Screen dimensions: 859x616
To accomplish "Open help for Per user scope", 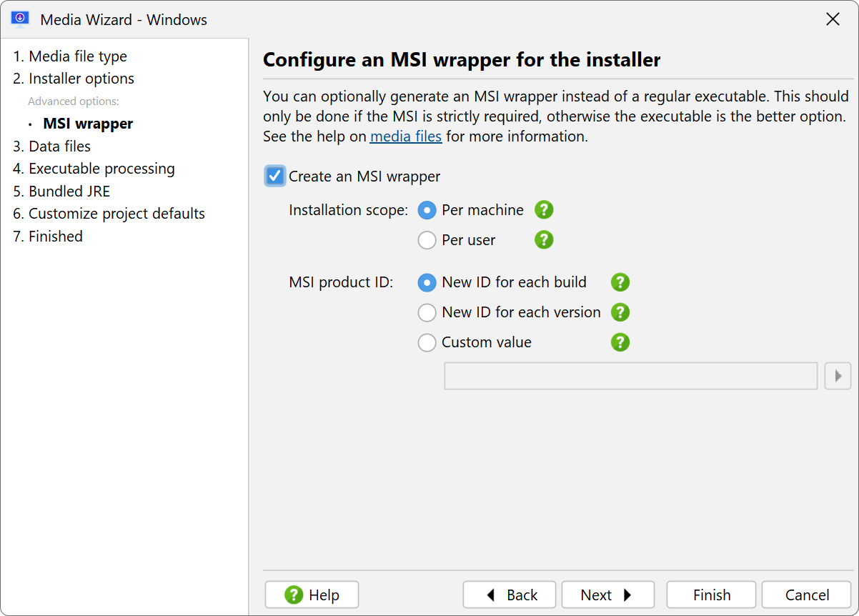I will pos(544,240).
